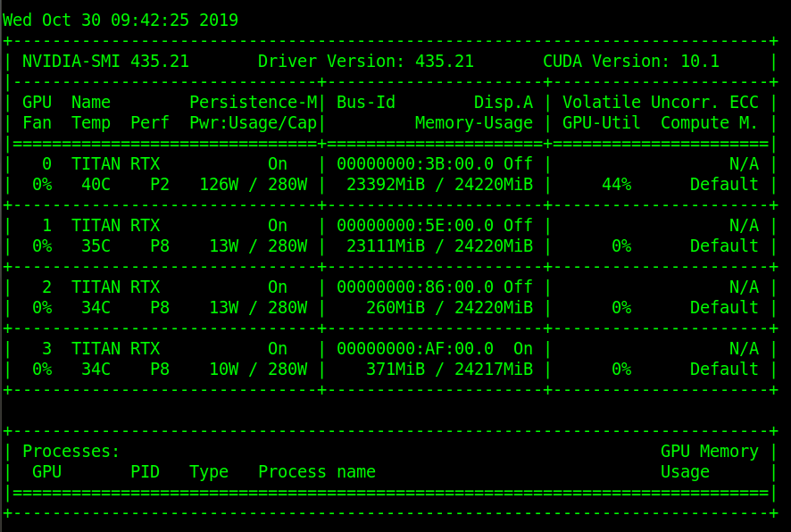Click memory usage '23392MiB / 24220MiB'
This screenshot has width=791, height=532.
[x=439, y=185]
